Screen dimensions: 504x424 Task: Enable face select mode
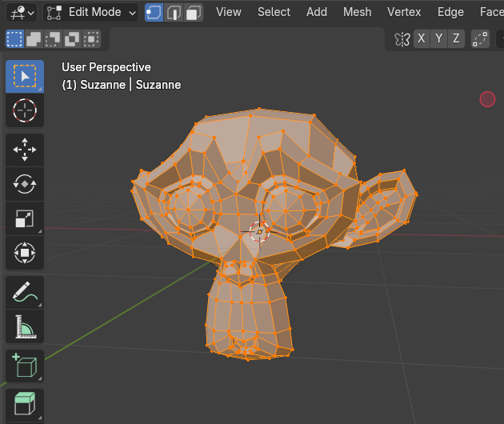(x=194, y=13)
